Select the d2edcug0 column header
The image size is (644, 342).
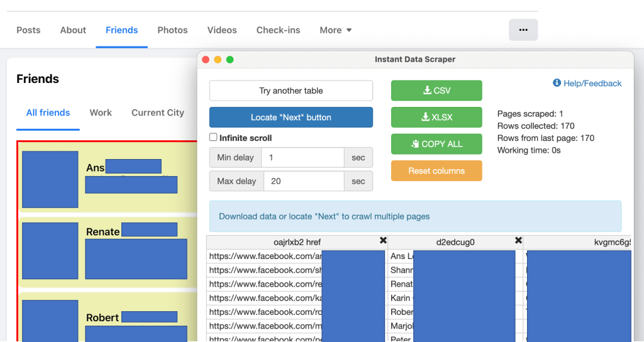pyautogui.click(x=455, y=242)
